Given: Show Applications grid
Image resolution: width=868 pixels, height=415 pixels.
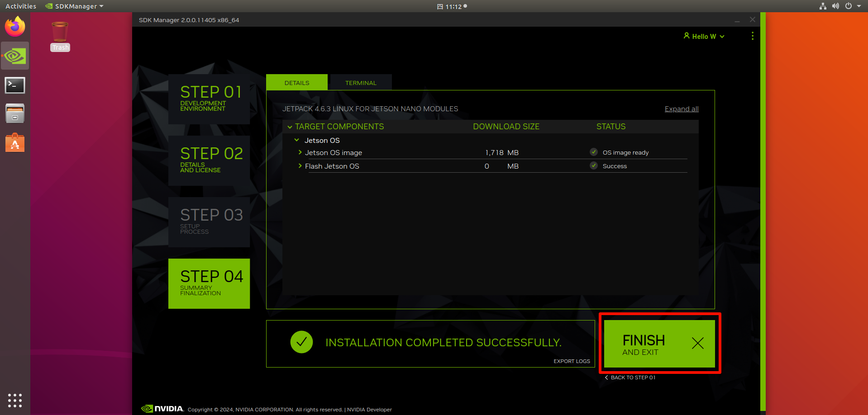Looking at the screenshot, I should [x=15, y=400].
